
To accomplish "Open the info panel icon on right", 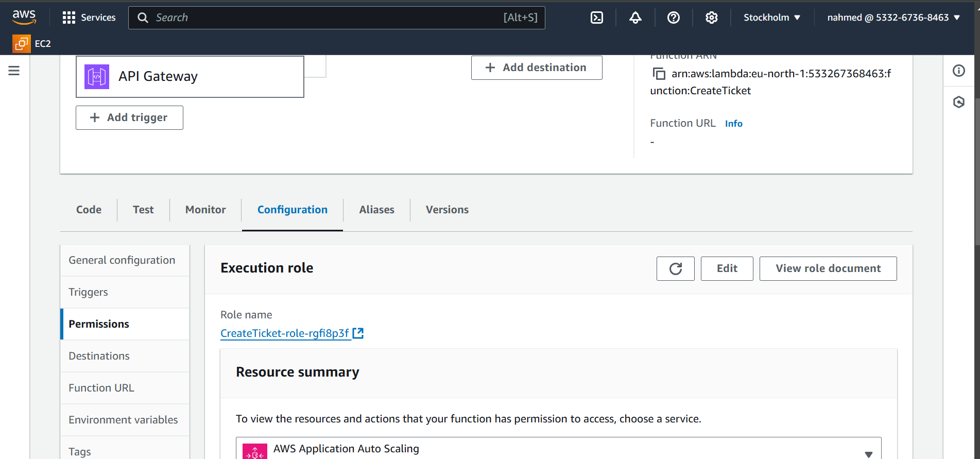I will [959, 71].
